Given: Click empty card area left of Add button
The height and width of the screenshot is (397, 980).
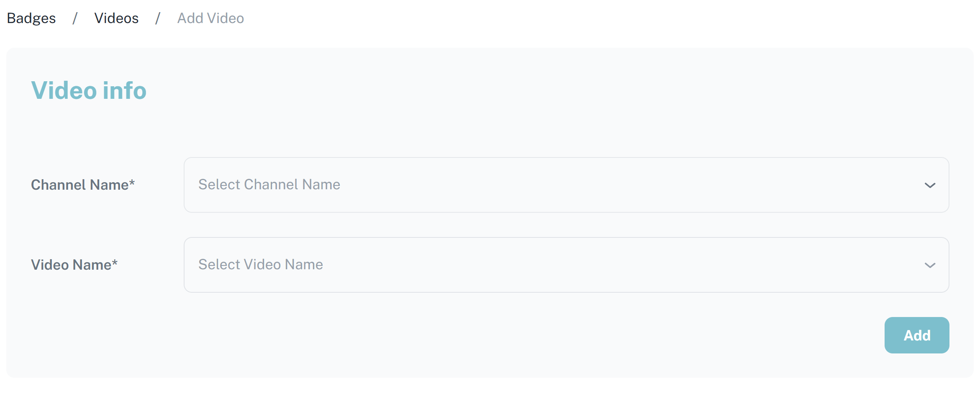Looking at the screenshot, I should (x=502, y=335).
